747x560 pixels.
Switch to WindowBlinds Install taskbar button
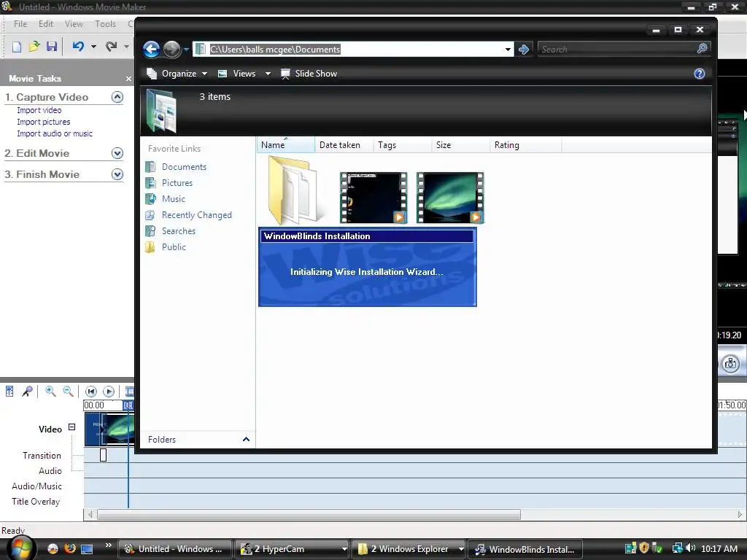pos(526,549)
